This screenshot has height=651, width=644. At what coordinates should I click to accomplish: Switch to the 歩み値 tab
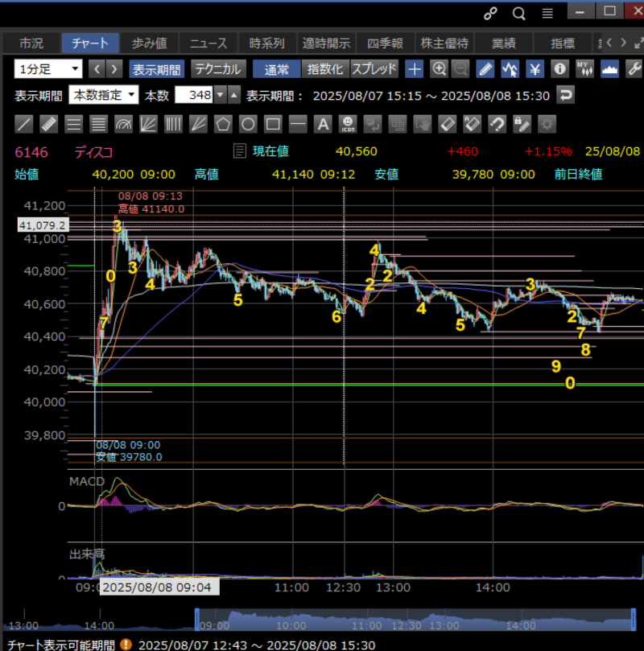tap(149, 43)
